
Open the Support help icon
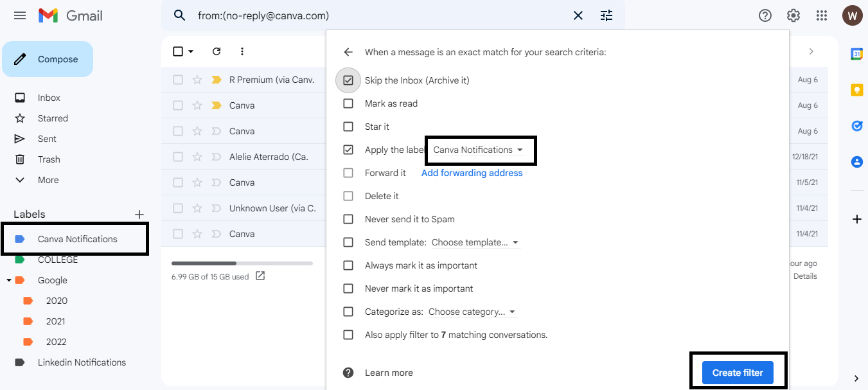765,15
